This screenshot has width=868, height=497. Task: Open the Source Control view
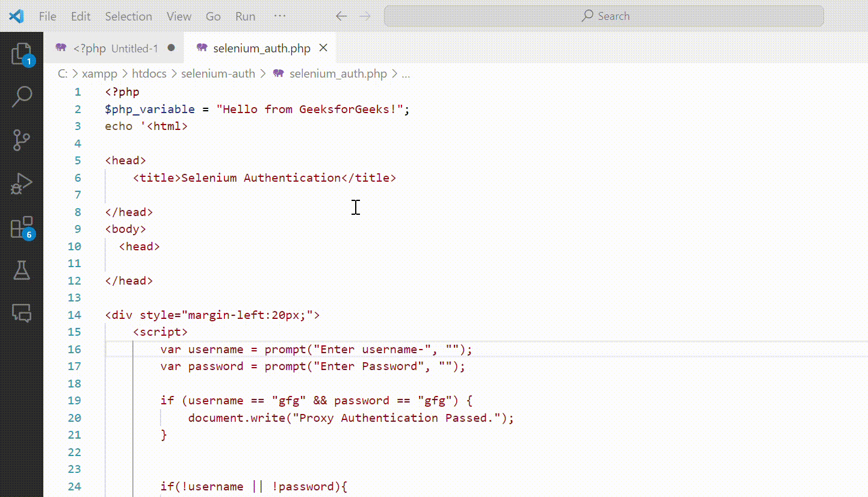coord(22,140)
